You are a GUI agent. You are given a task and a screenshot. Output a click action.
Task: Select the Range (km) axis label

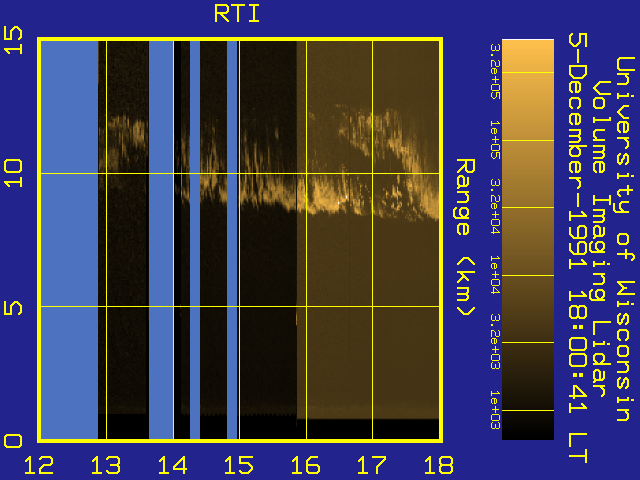(465, 237)
